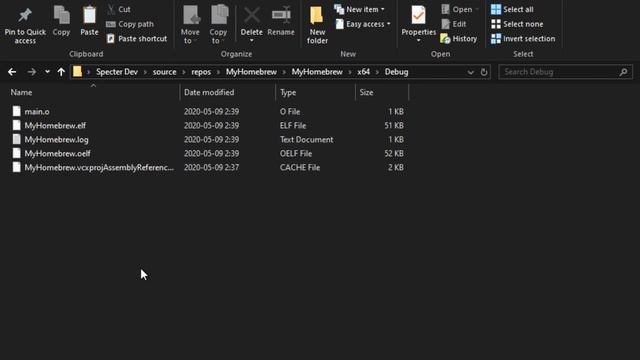Viewport: 640px width, 360px height.
Task: Click main.o file icon
Action: coord(16,111)
